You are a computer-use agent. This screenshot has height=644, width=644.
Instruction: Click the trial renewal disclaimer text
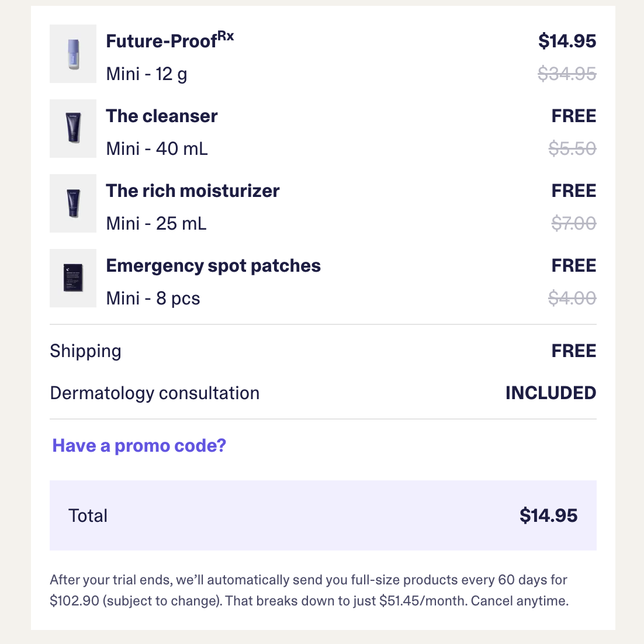coord(309,590)
